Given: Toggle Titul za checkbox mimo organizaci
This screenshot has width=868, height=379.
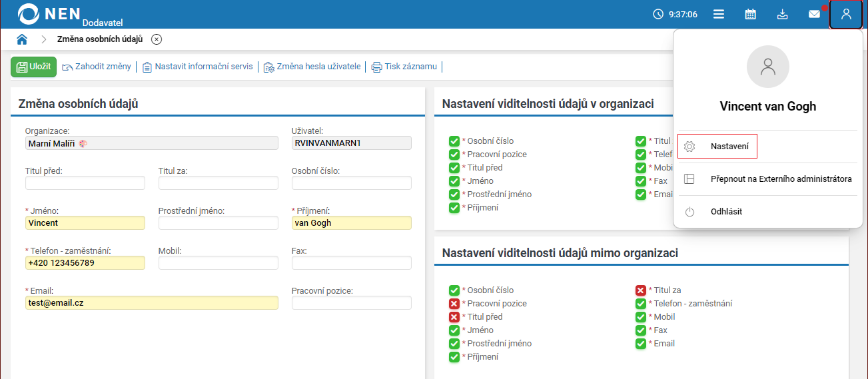Looking at the screenshot, I should (x=641, y=290).
